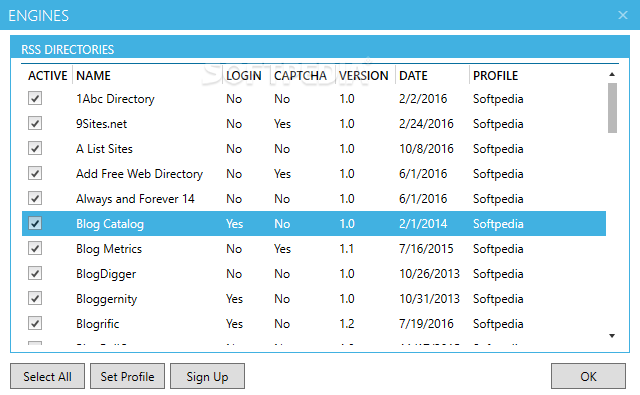This screenshot has height=395, width=640.
Task: Select the Bloggernity entry
Action: (107, 299)
